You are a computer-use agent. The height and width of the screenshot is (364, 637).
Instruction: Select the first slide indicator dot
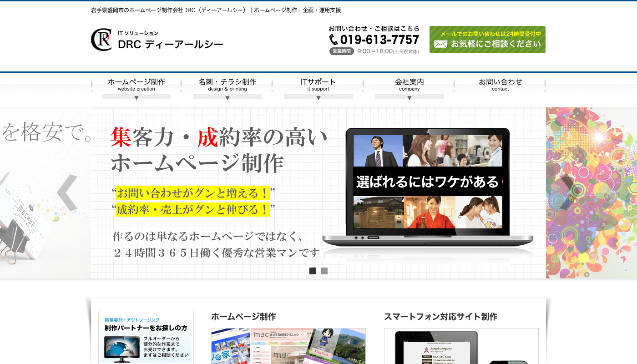coord(313,271)
